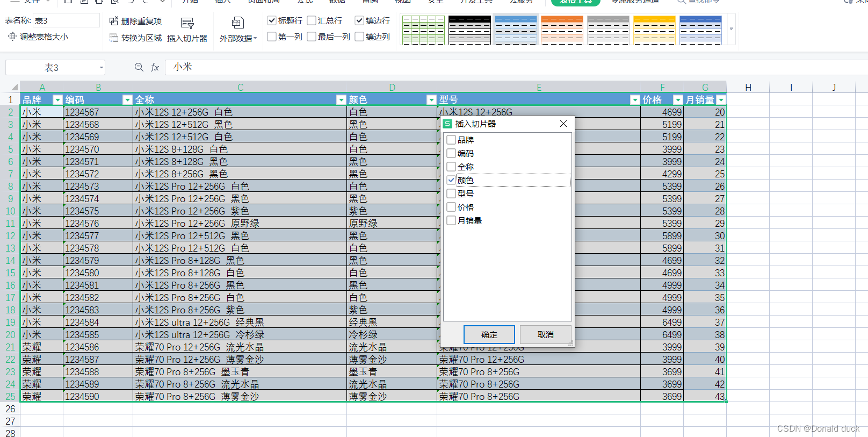Click the 转换为区域 (convert to range) icon
This screenshot has height=437, width=868.
(114, 38)
